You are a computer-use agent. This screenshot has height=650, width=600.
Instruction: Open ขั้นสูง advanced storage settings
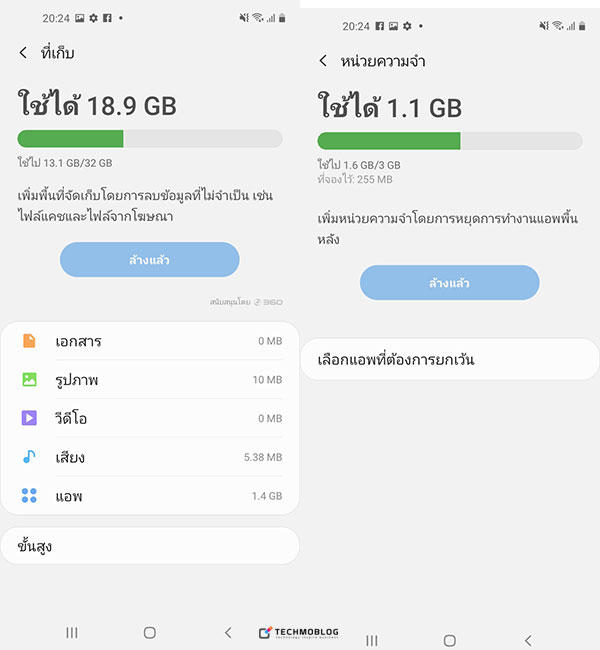pyautogui.click(x=150, y=546)
